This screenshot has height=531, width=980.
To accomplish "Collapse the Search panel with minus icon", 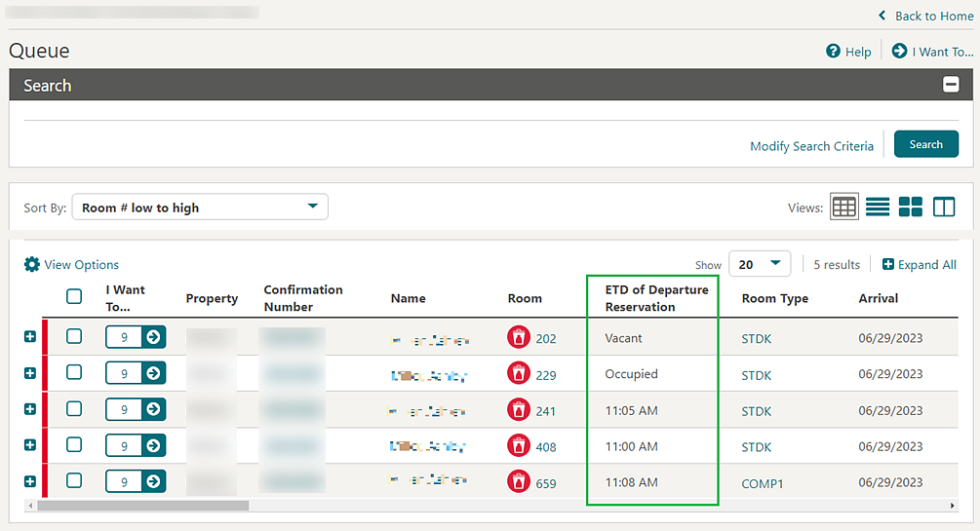I will click(x=951, y=85).
